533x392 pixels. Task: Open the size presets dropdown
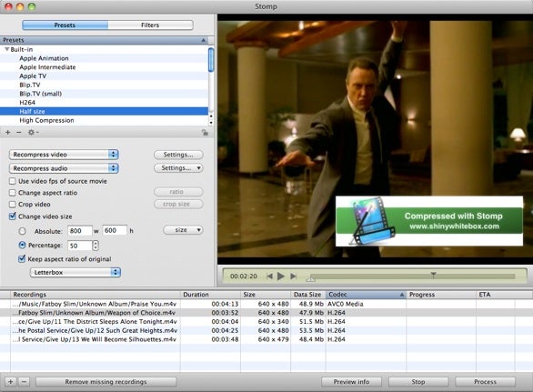pos(183,230)
